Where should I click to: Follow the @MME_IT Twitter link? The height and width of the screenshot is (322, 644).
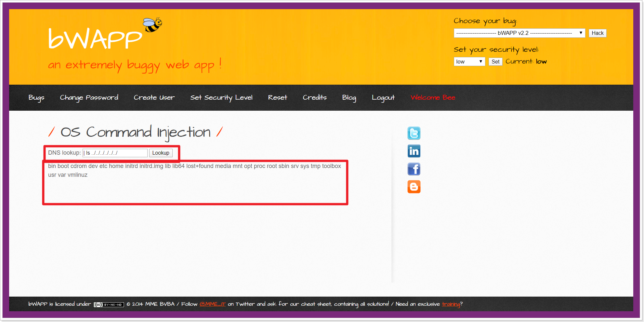coord(213,304)
